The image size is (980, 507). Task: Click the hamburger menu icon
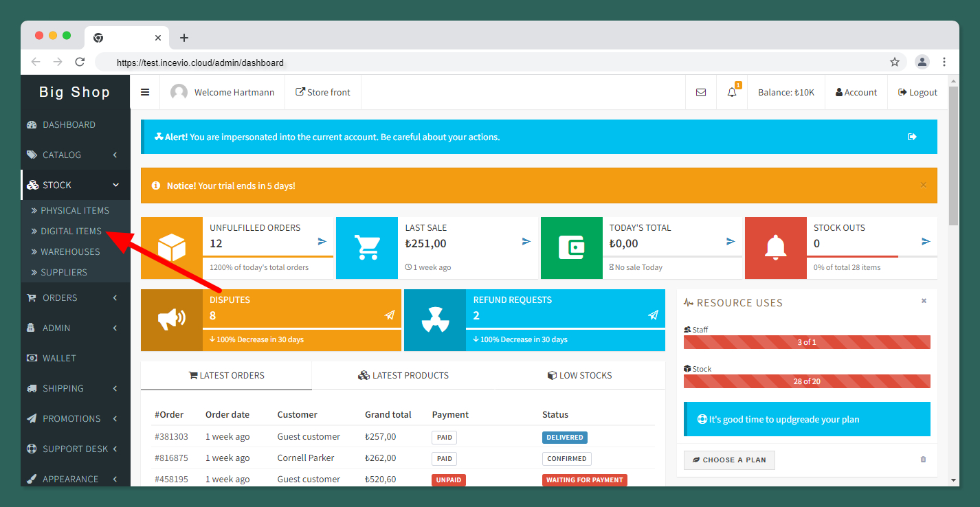145,92
